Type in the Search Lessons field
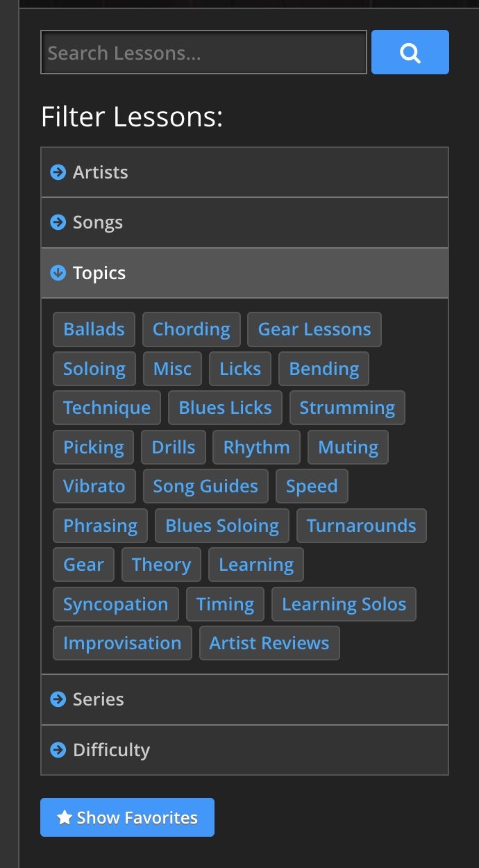The image size is (479, 868). pyautogui.click(x=203, y=53)
